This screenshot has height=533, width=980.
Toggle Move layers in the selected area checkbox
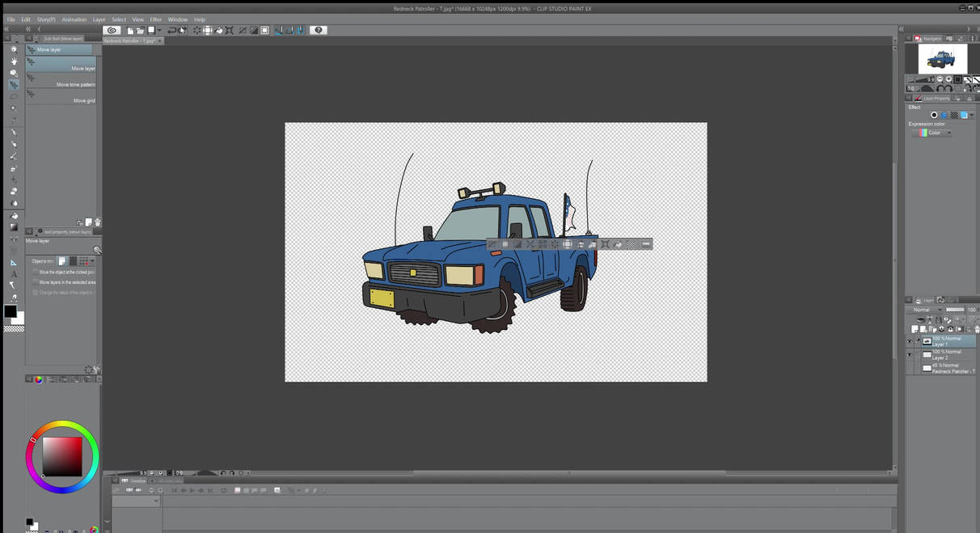coord(36,282)
